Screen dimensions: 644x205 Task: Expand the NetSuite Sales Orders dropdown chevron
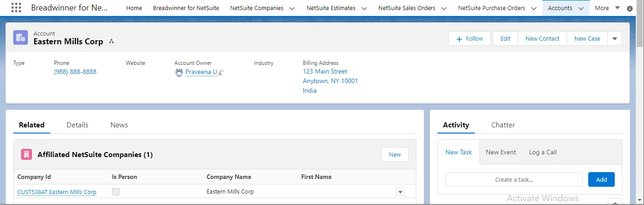(x=444, y=8)
